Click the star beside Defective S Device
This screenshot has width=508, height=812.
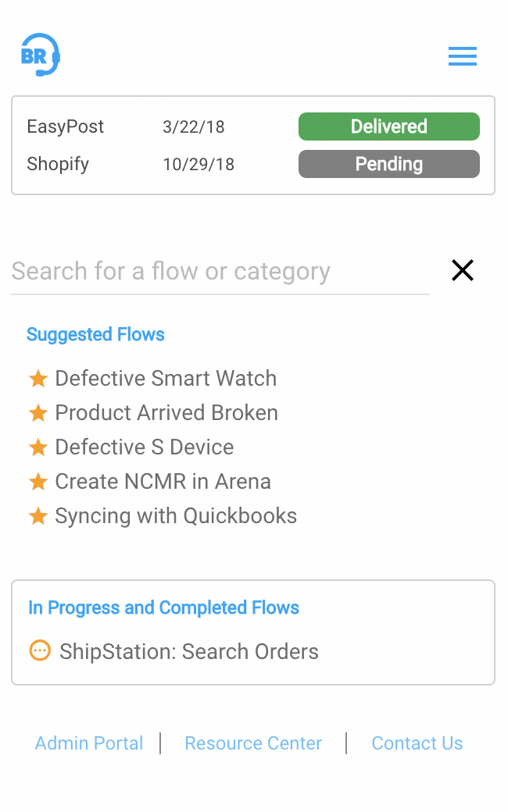click(38, 447)
